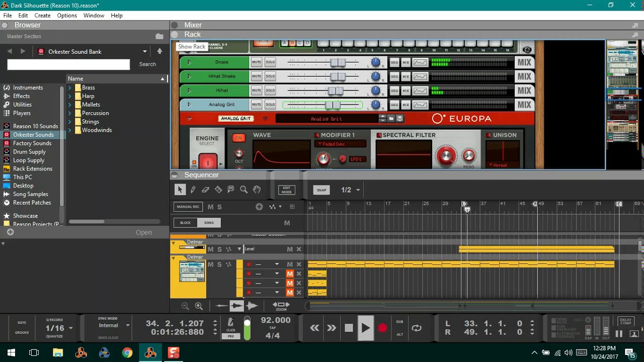The width and height of the screenshot is (644, 362).
Task: Open the Create menu
Action: [x=42, y=16]
